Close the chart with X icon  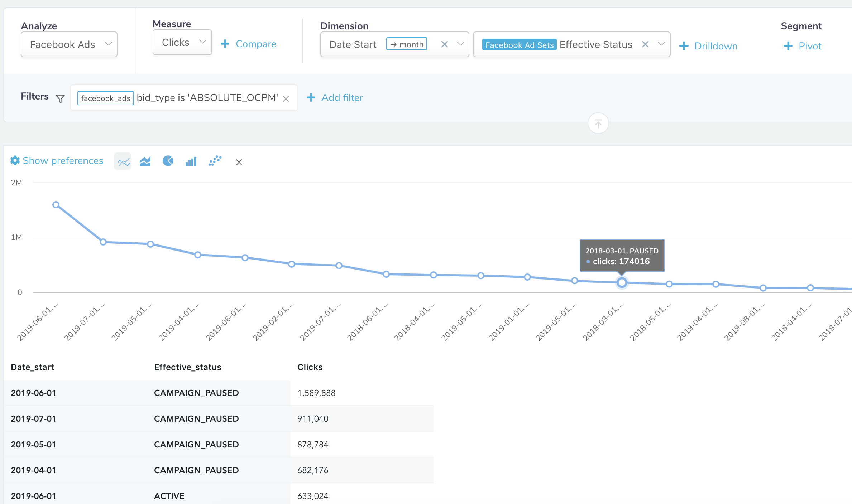239,162
